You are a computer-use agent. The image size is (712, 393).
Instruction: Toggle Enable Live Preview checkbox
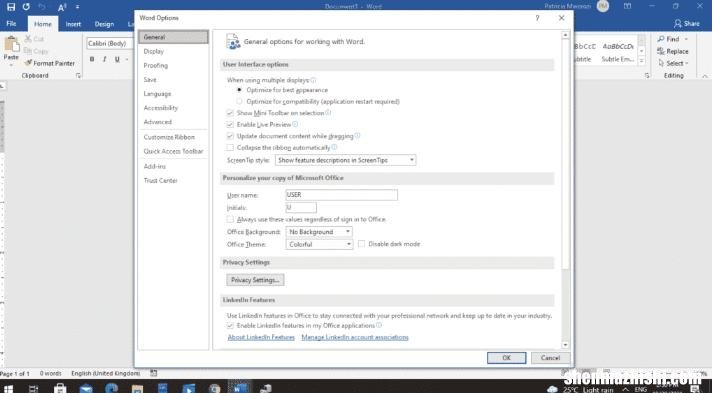coord(230,124)
